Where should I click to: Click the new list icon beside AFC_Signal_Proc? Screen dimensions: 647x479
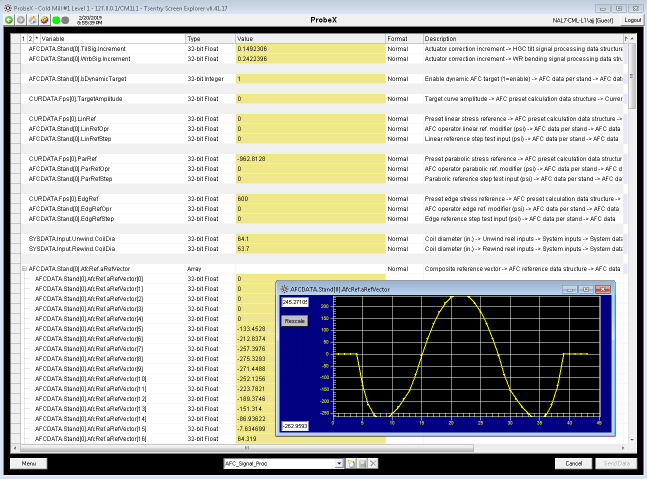click(x=351, y=464)
